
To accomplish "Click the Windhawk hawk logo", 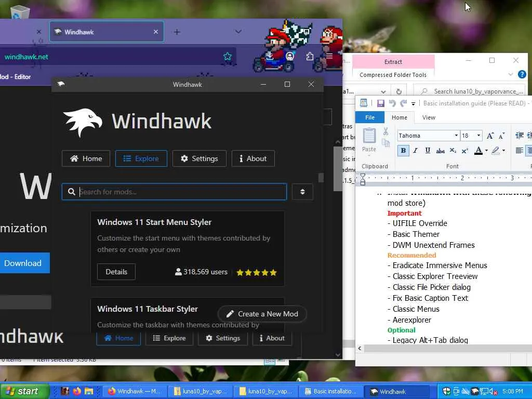I will (83, 122).
